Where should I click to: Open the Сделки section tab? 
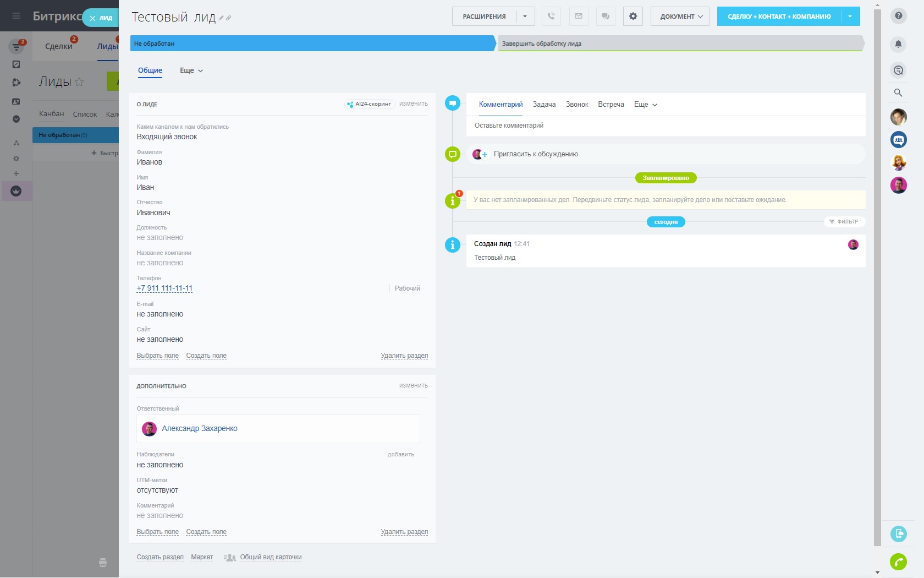click(x=59, y=46)
